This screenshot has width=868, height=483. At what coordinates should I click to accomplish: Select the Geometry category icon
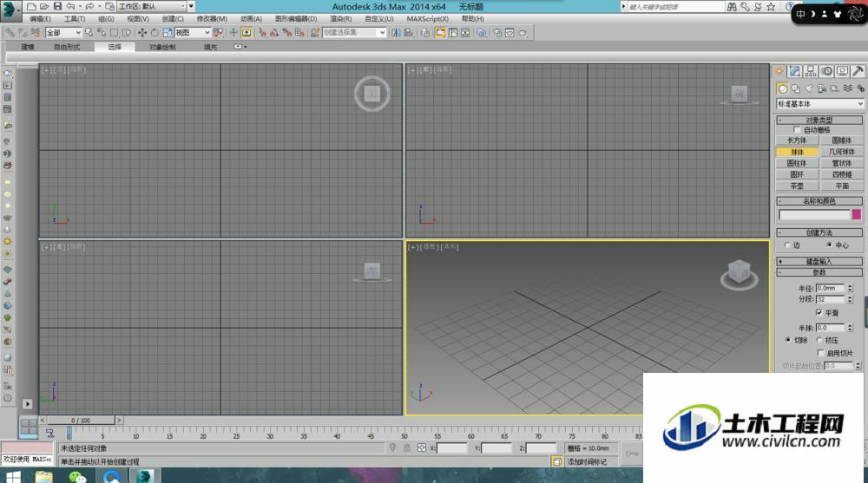(x=782, y=88)
